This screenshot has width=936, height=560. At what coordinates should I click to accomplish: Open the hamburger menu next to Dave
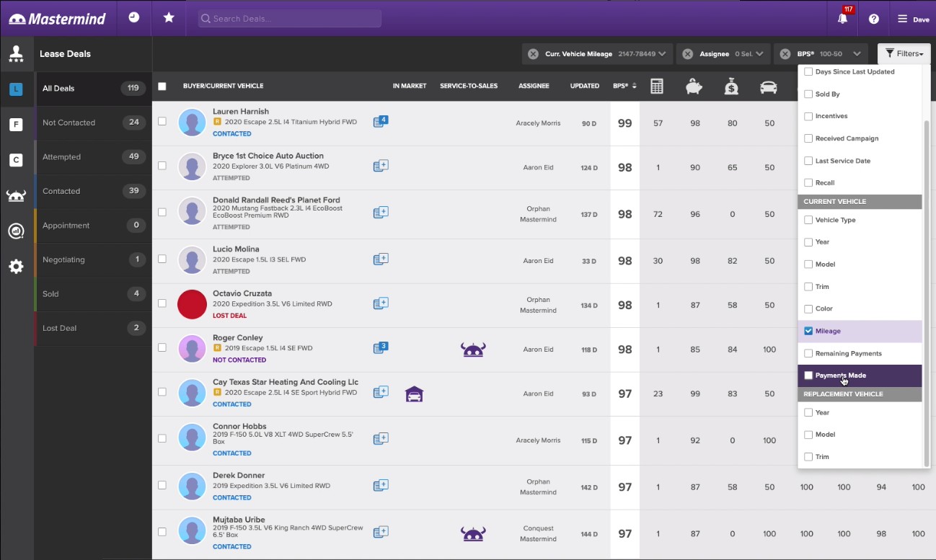(902, 19)
